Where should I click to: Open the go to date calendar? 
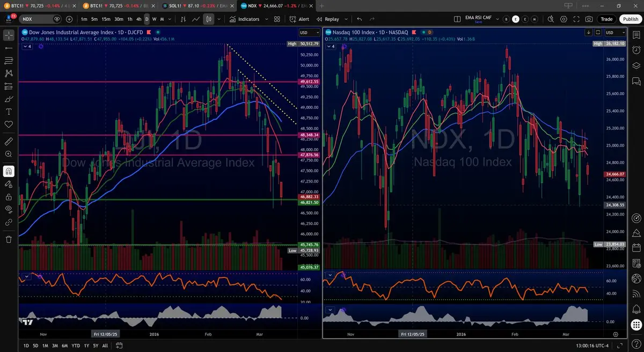[119, 346]
